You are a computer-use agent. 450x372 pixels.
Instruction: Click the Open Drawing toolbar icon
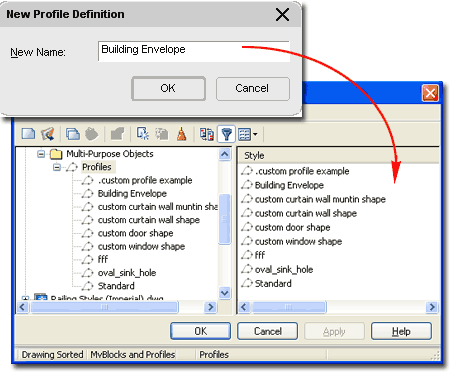47,134
